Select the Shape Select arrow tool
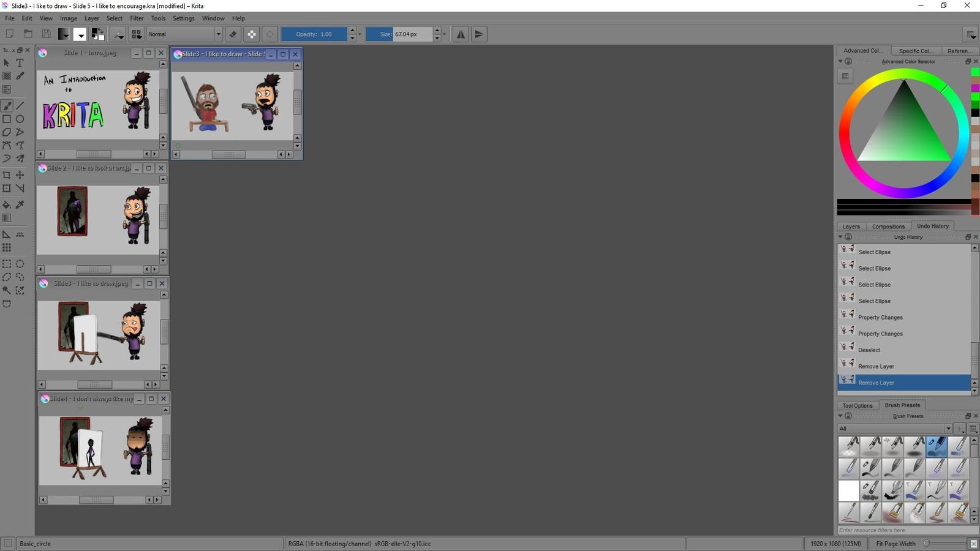 click(7, 62)
